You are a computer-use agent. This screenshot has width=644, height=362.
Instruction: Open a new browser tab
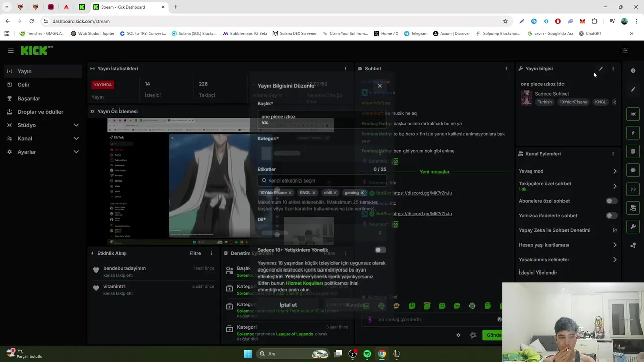point(175,7)
